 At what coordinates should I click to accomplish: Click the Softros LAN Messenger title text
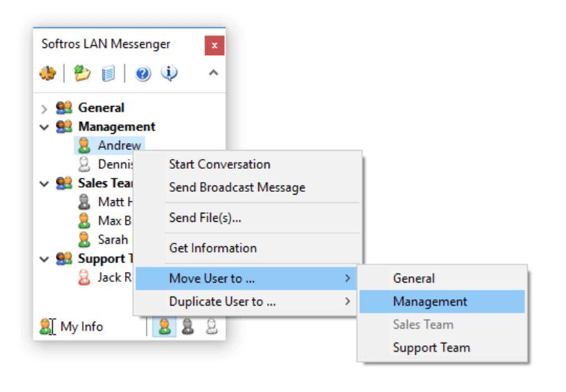pyautogui.click(x=106, y=44)
